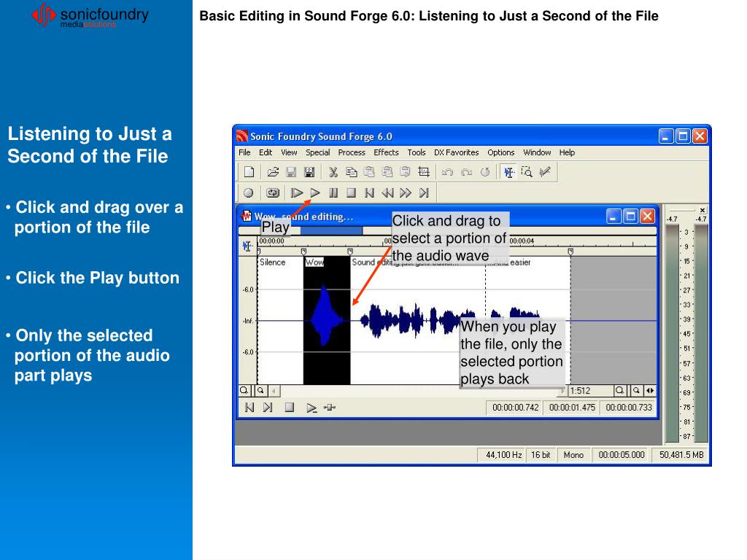Toggle Loop Playback in transport bar
This screenshot has width=747, height=560.
[x=273, y=192]
